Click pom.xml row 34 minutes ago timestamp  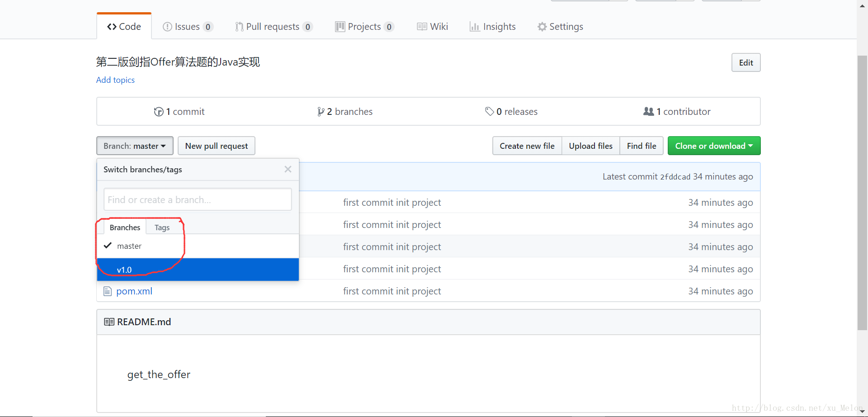click(x=721, y=291)
